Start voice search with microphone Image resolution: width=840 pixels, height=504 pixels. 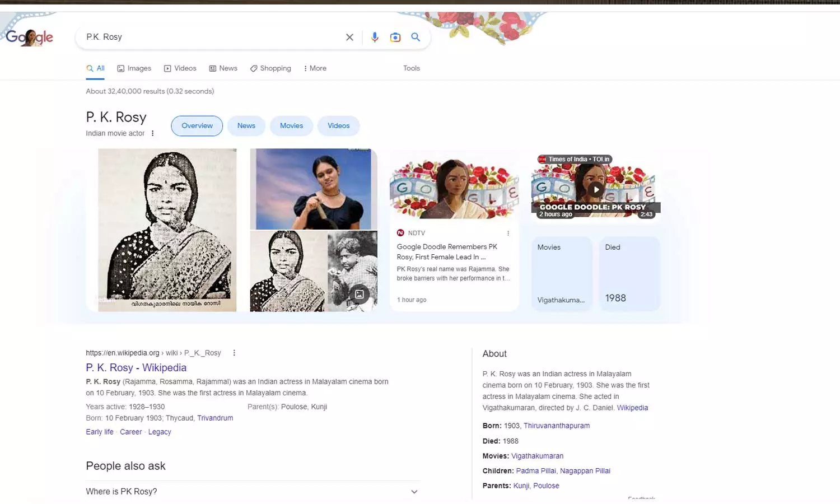click(x=375, y=37)
